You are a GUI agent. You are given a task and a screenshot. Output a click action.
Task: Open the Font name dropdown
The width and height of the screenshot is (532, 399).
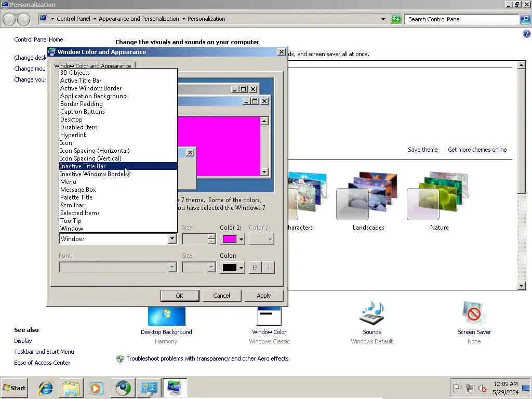coord(118,268)
